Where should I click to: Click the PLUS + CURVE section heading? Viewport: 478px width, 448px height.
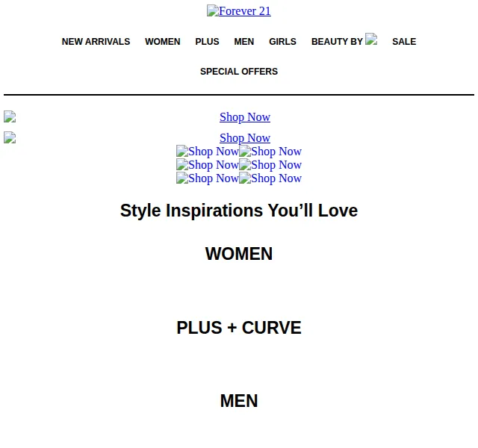click(239, 328)
